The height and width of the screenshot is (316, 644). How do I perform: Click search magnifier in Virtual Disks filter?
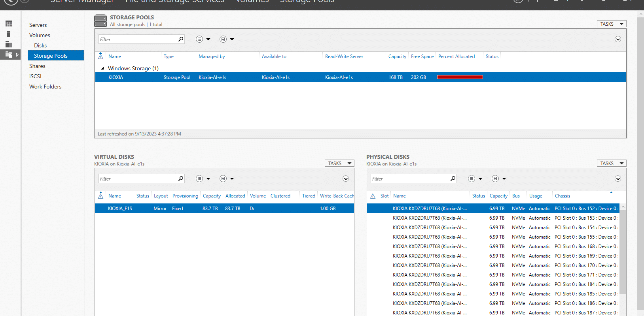pyautogui.click(x=181, y=179)
